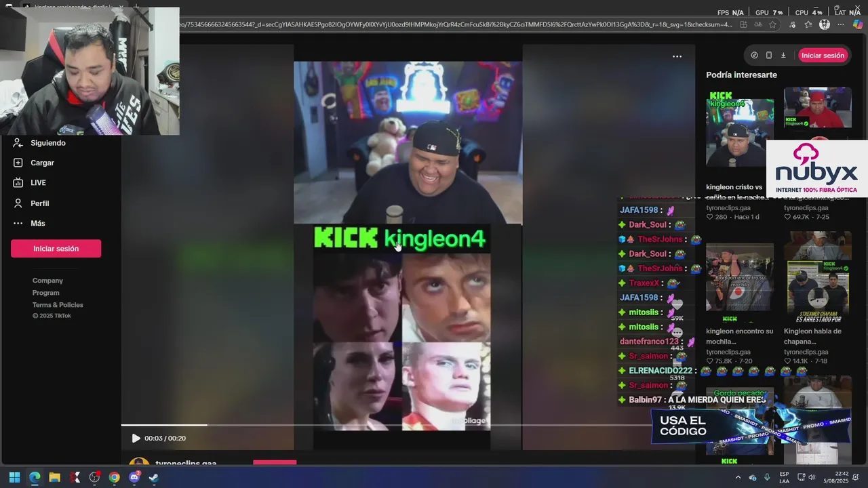Click the tyroneclips.gaa author under chapana video
Image resolution: width=868 pixels, height=488 pixels.
click(806, 352)
